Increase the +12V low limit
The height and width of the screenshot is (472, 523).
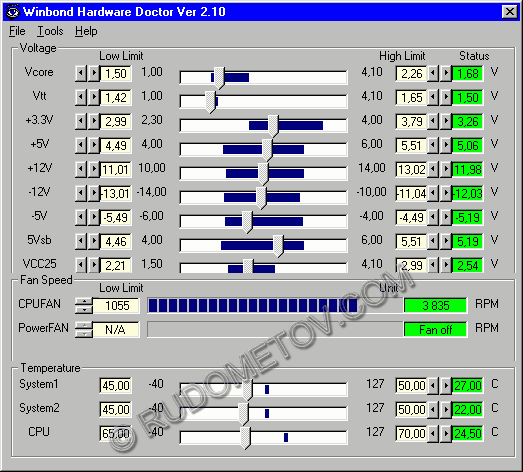(94, 169)
